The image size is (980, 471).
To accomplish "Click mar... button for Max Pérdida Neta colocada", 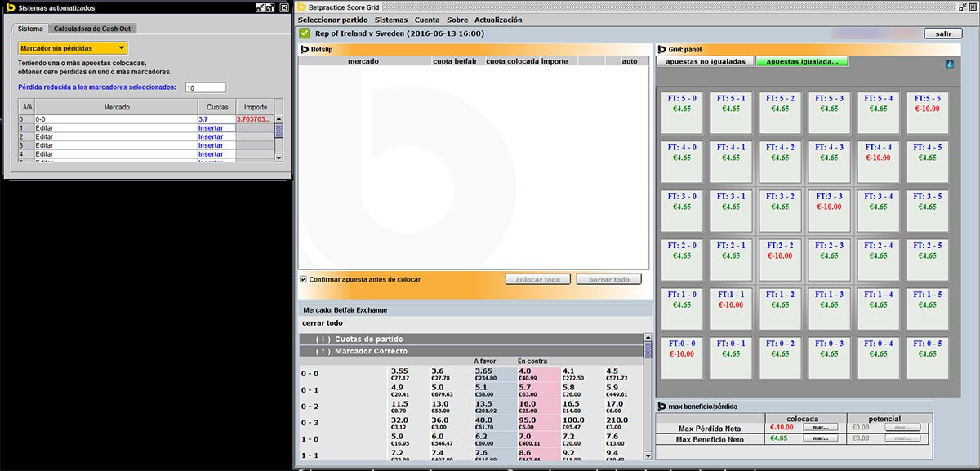I will click(821, 427).
